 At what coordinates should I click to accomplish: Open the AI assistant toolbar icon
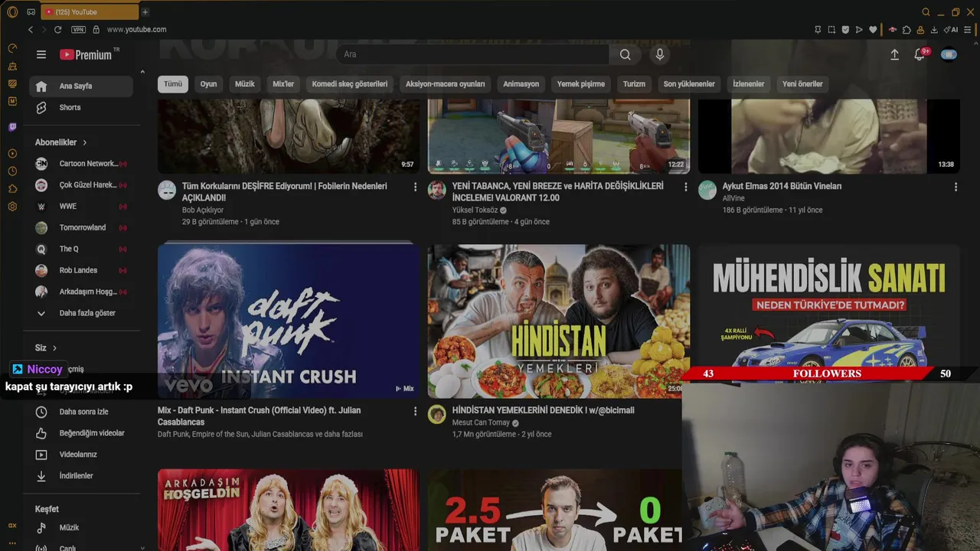pyautogui.click(x=951, y=29)
